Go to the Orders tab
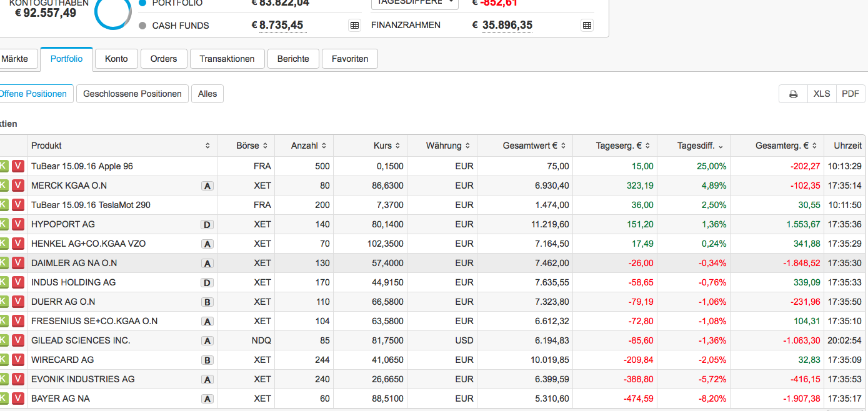Image resolution: width=868 pixels, height=411 pixels. [164, 59]
